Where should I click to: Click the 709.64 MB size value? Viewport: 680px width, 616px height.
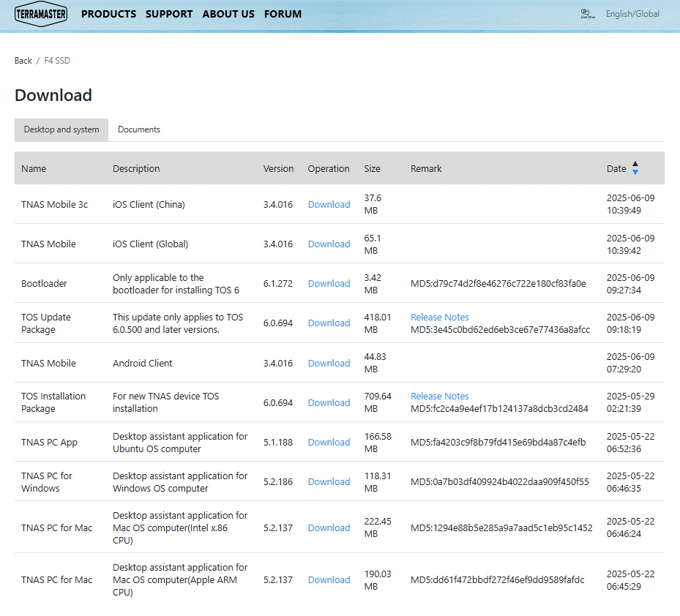click(378, 402)
